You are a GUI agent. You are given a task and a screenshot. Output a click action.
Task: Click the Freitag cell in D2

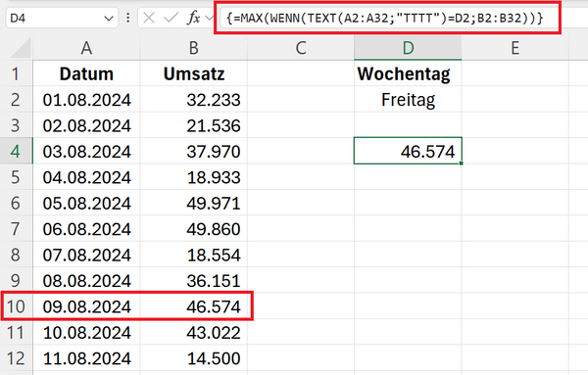pyautogui.click(x=408, y=100)
